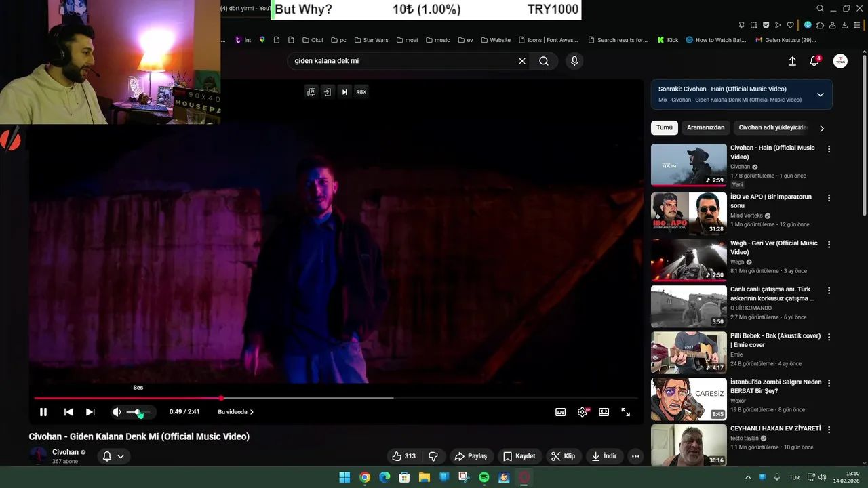The width and height of the screenshot is (868, 488).
Task: Open the Star Wars bookmarks folder
Action: coord(371,40)
